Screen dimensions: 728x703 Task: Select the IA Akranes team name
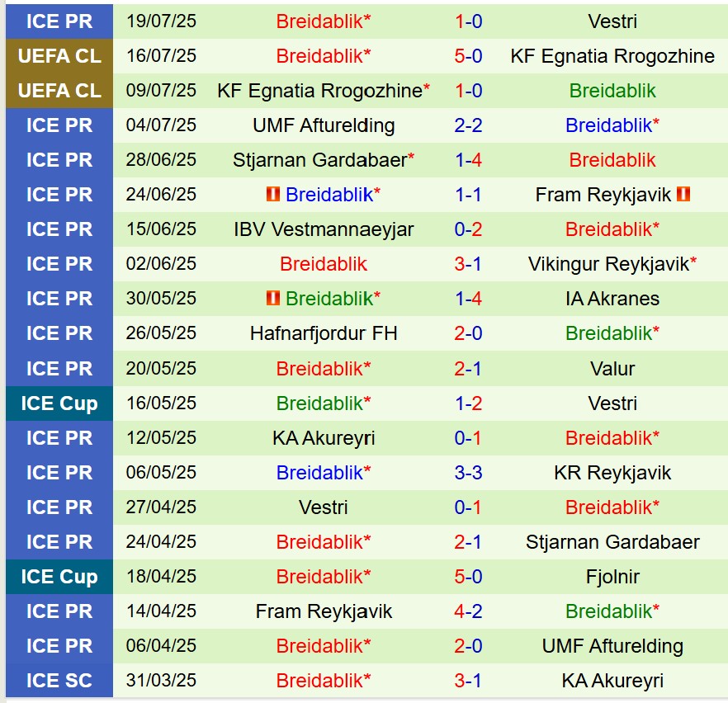tap(612, 299)
